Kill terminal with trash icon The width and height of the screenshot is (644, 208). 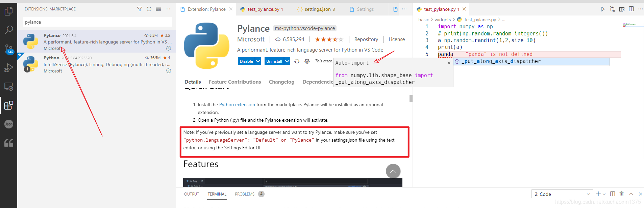coord(622,194)
